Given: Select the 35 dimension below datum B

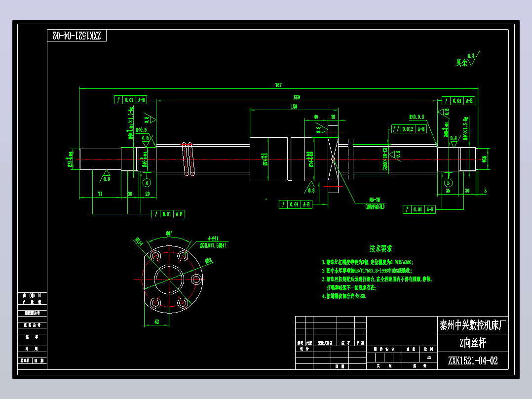Looking at the screenshot, I should (448, 191).
